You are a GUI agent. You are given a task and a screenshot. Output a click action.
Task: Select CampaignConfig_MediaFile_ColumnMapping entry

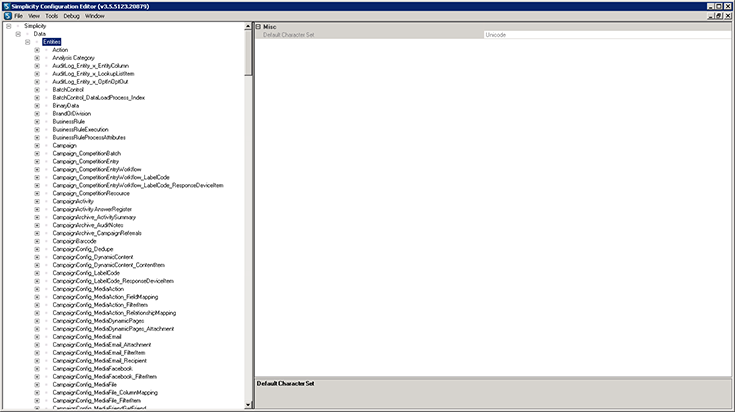[105, 392]
